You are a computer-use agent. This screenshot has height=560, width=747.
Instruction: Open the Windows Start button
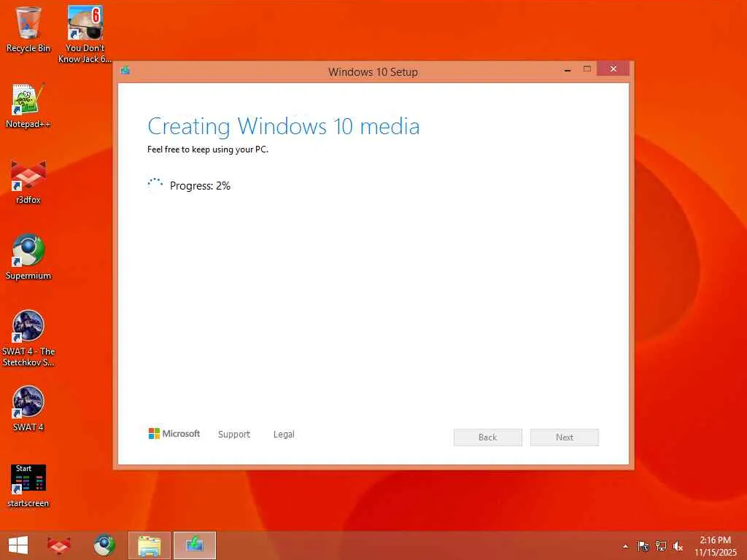pyautogui.click(x=18, y=545)
